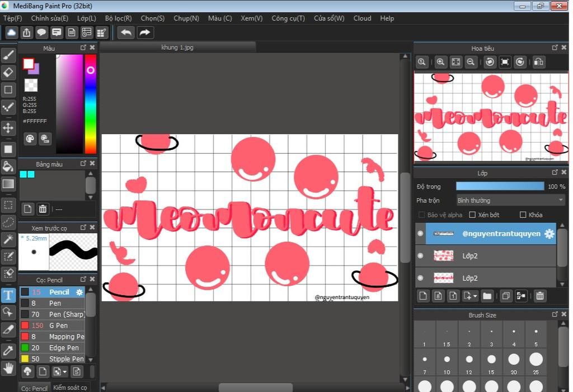Select the Text tool
The width and height of the screenshot is (573, 392).
(8, 295)
